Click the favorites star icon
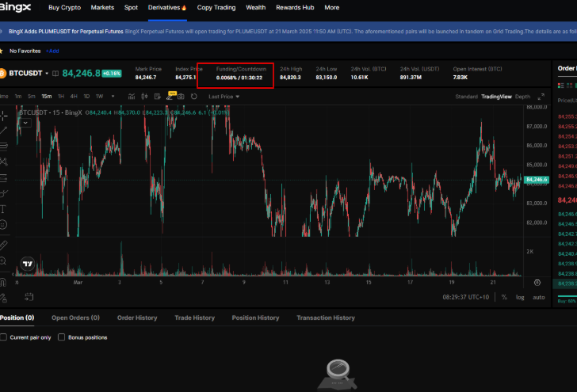The height and width of the screenshot is (392, 577). (x=1, y=51)
